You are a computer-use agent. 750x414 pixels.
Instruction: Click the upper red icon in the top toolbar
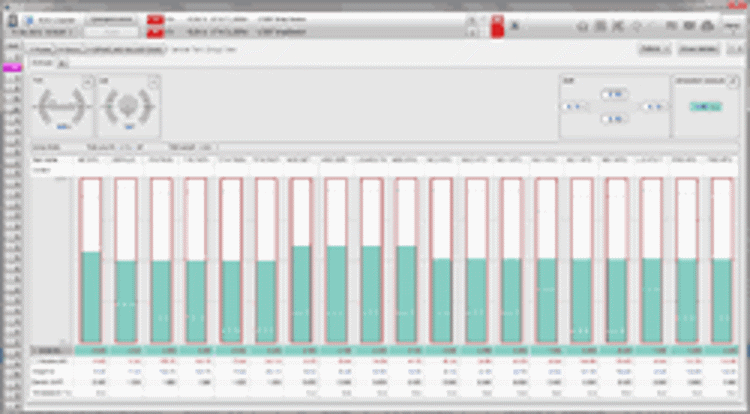click(155, 20)
